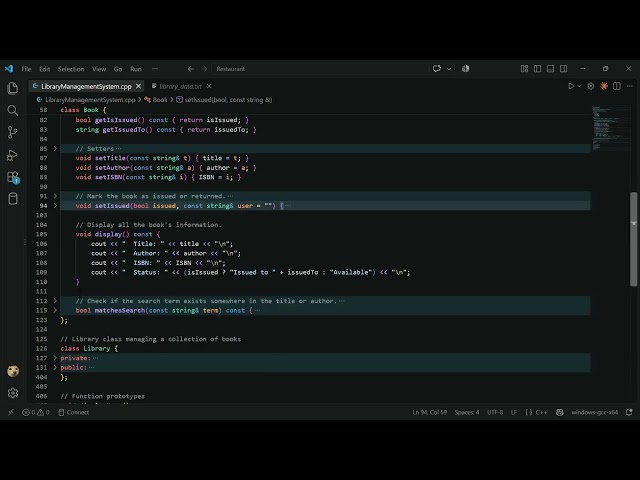Expand folded comment at line 91
This screenshot has height=480, width=640.
55,196
